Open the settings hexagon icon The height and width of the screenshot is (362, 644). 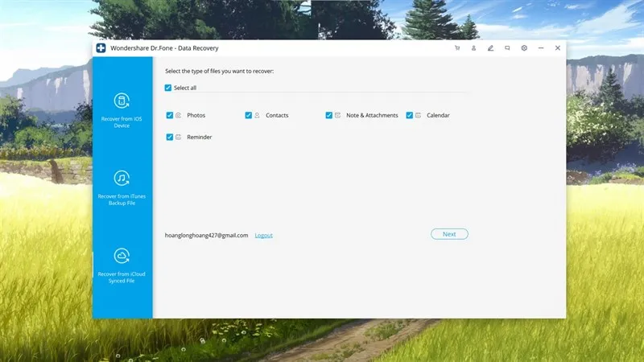tap(524, 48)
